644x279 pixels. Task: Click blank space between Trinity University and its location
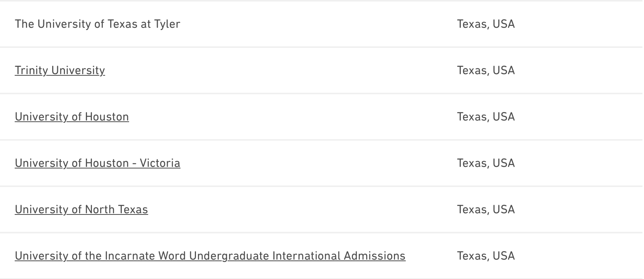click(x=278, y=70)
